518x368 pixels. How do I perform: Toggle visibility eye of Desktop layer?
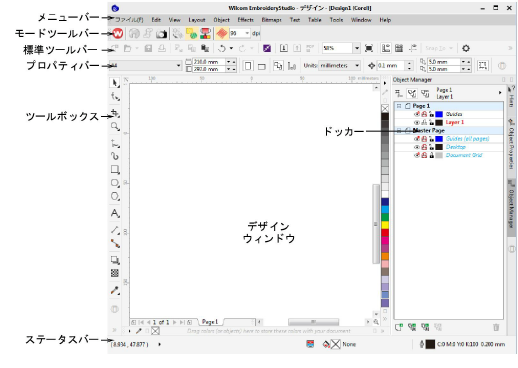click(x=417, y=147)
